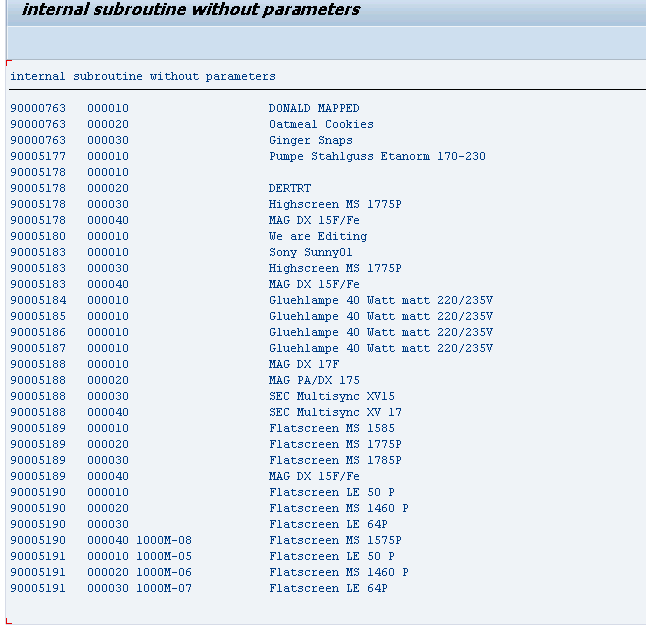This screenshot has width=646, height=634.
Task: Select item 000010 in MAG DX 17F row
Action: [108, 364]
